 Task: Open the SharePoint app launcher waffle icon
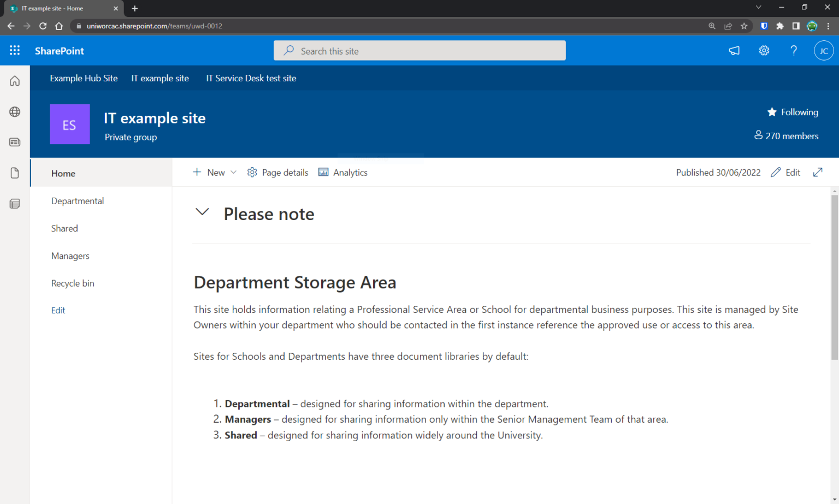15,50
